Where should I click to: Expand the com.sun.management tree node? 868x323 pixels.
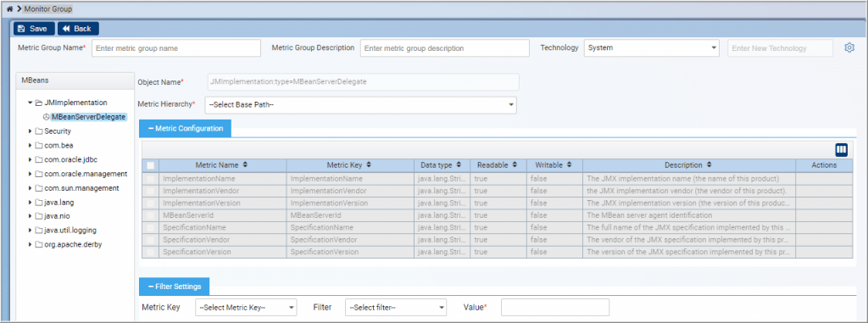30,188
